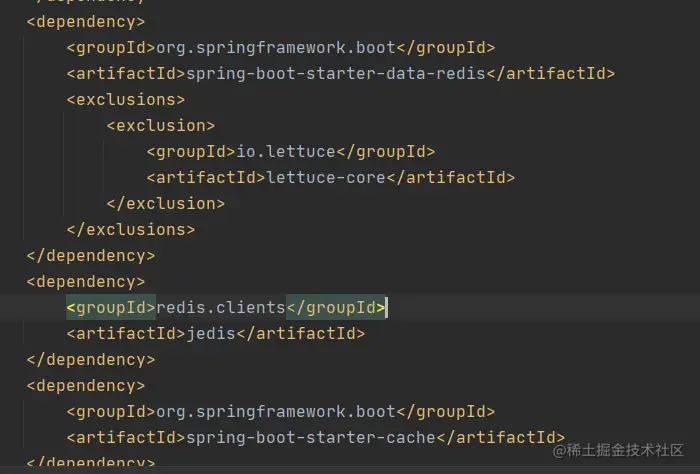Screen dimensions: 700x474
Task: Select the spring-boot-starter-cache artifactId line
Action: [316, 437]
